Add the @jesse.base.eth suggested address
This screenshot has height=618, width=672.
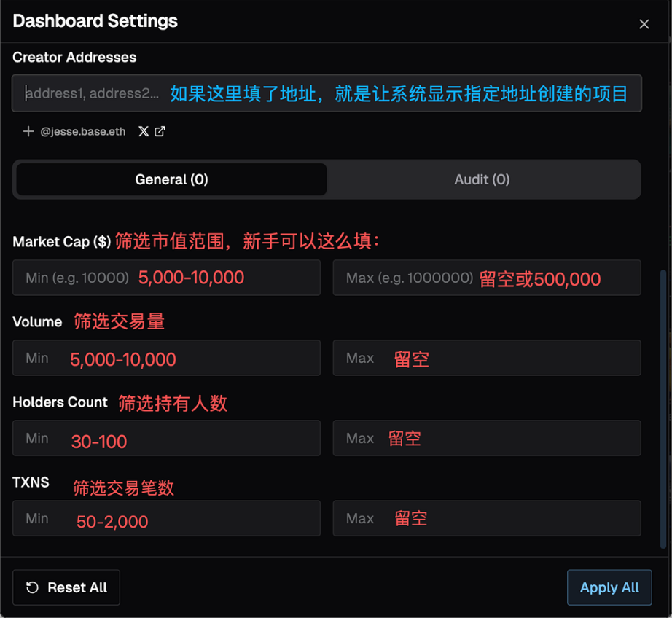coord(82,131)
